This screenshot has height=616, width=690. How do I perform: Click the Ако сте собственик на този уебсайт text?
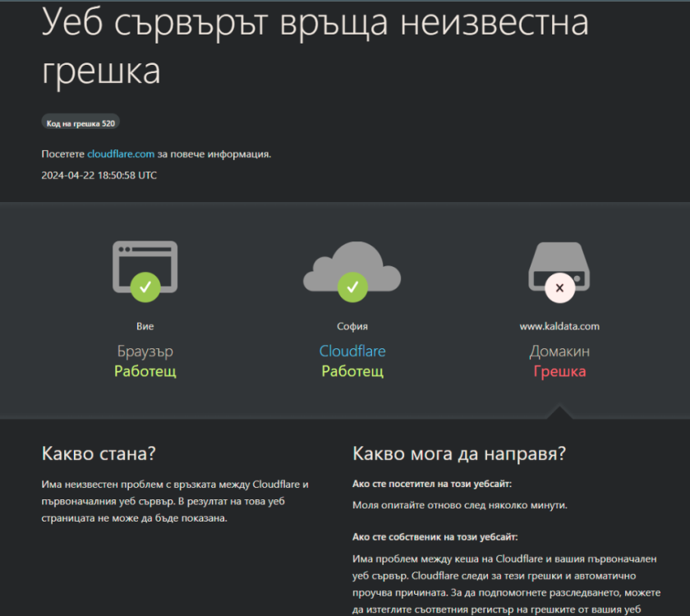pos(435,537)
